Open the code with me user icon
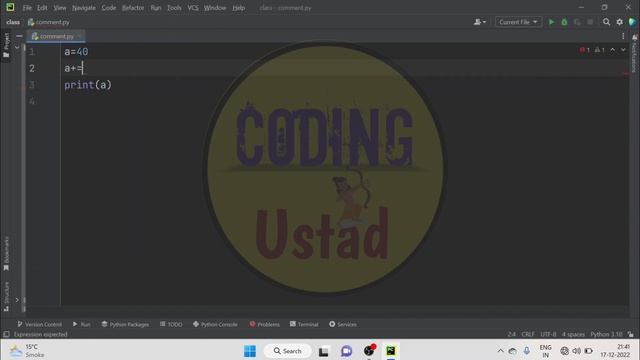This screenshot has width=640, height=360. click(480, 22)
